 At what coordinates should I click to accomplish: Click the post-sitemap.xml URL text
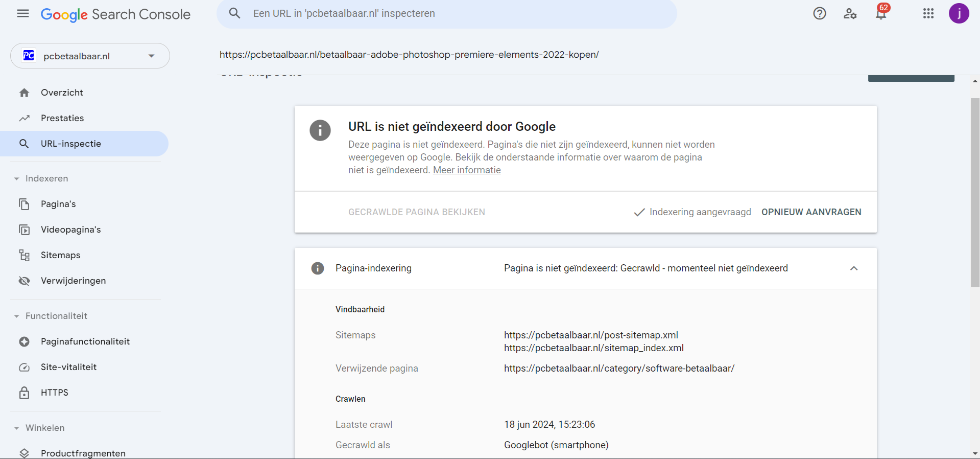tap(591, 335)
